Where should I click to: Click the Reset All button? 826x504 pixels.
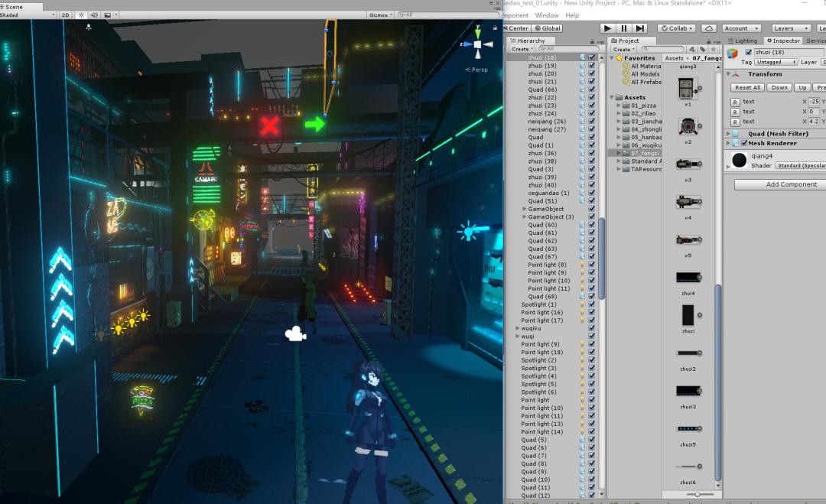746,87
